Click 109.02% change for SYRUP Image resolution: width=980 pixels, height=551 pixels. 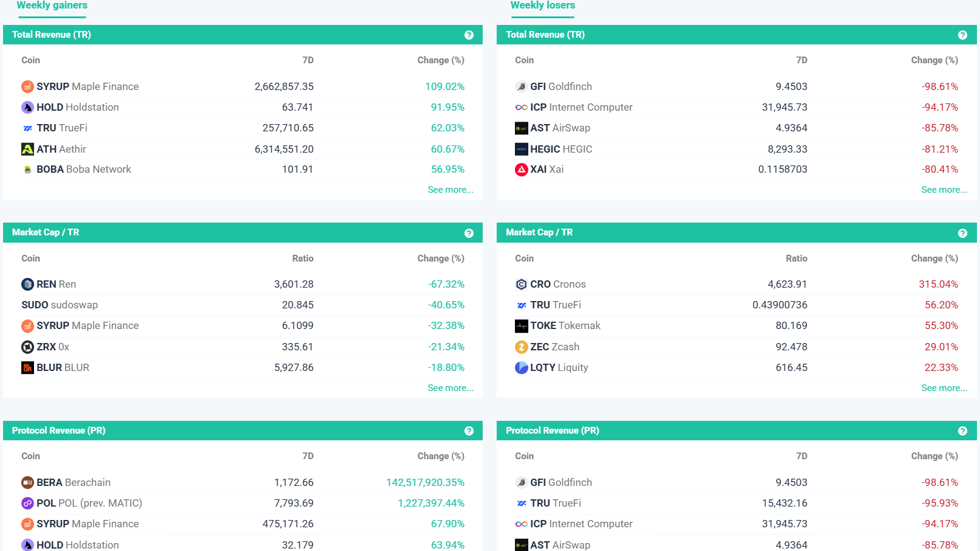444,86
